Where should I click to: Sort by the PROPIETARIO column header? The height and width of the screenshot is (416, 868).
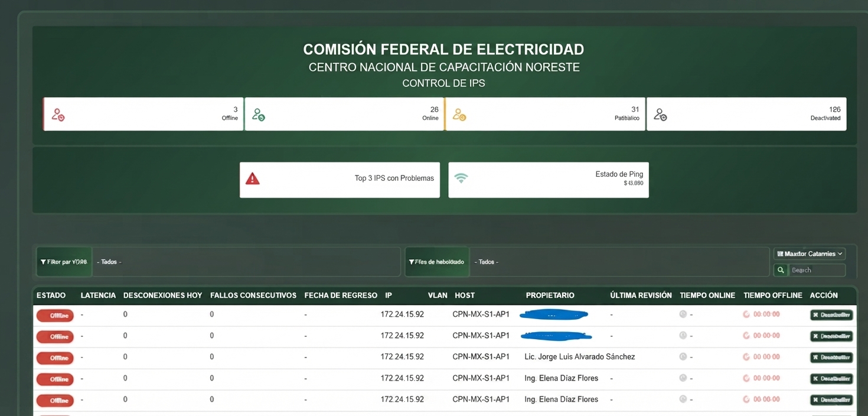coord(550,295)
